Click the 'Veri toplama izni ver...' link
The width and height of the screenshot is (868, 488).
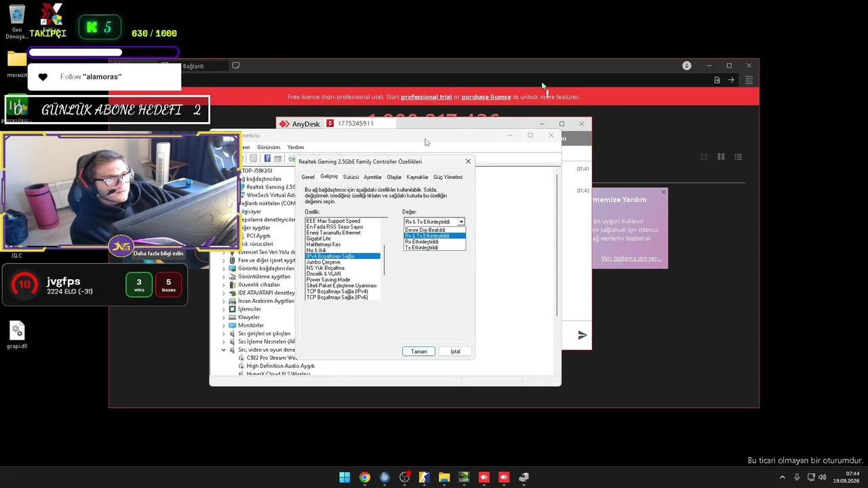tap(631, 258)
